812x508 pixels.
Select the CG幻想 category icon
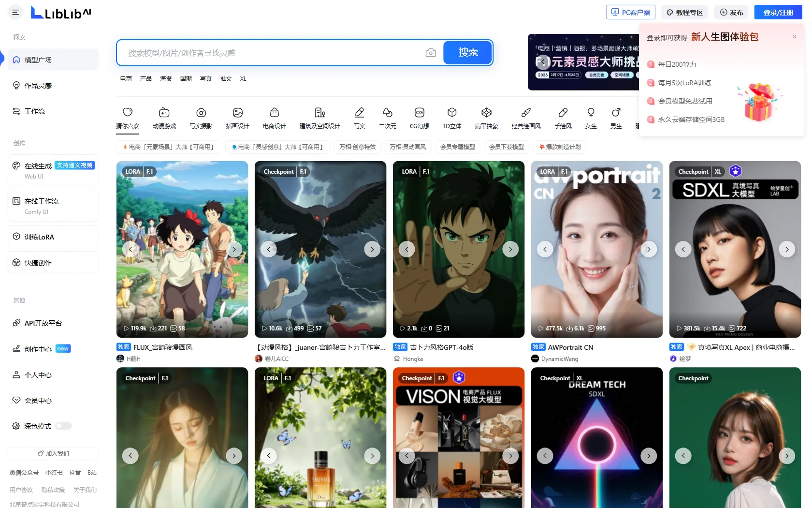(x=420, y=118)
